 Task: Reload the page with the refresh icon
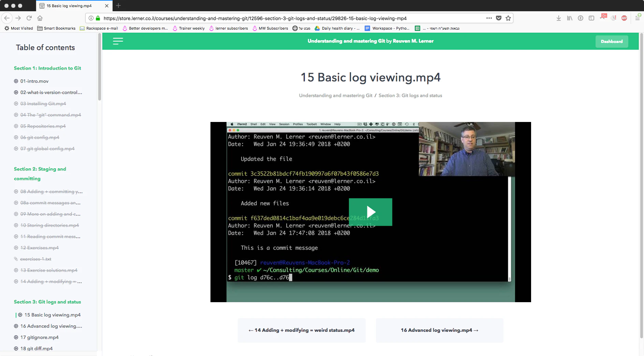coord(29,18)
